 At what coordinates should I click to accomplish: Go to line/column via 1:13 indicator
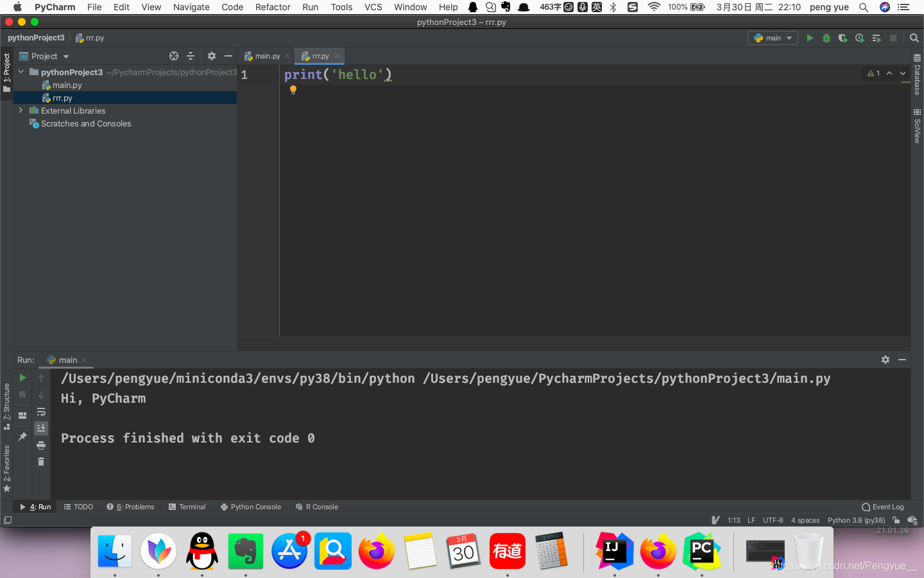pyautogui.click(x=734, y=520)
